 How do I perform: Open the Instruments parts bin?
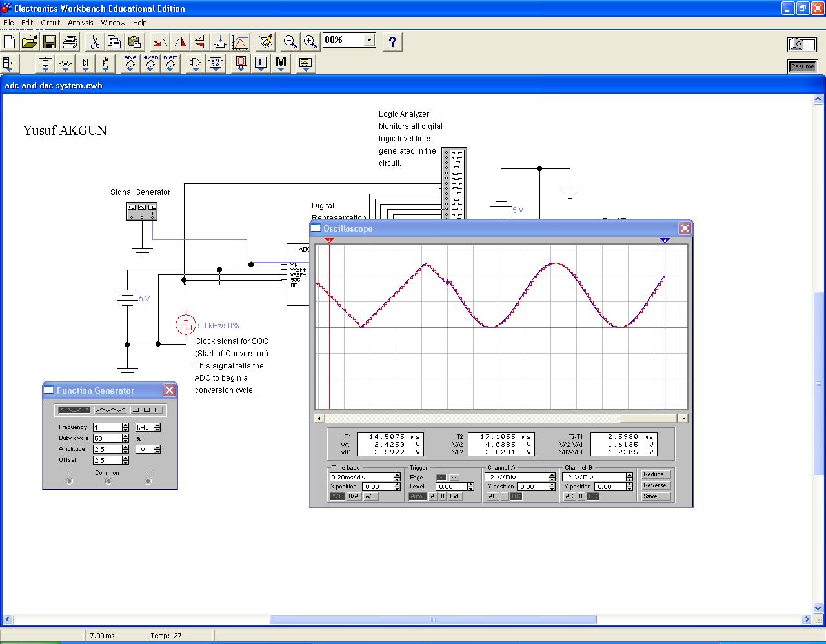(x=305, y=63)
